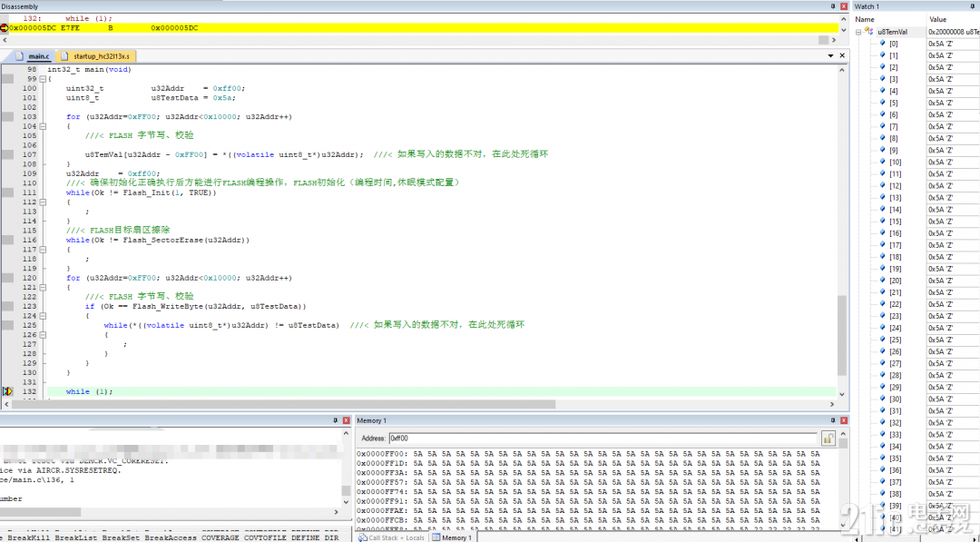Click the breakpoint marker at address 0x000005DC
The width and height of the screenshot is (980, 542).
(x=5, y=28)
